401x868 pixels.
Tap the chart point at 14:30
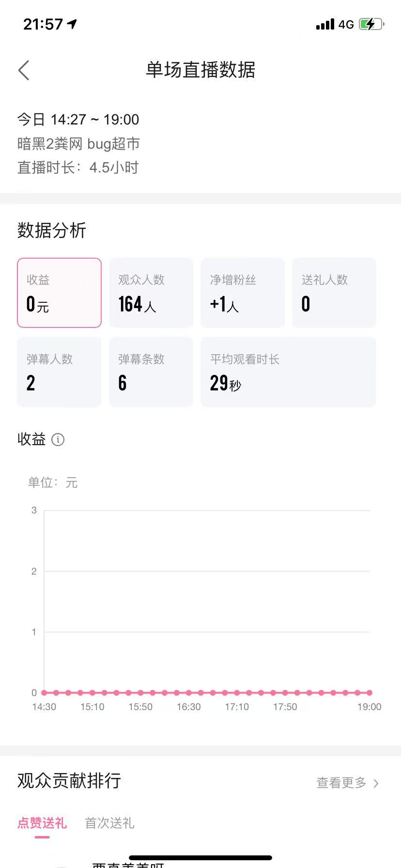(x=44, y=693)
